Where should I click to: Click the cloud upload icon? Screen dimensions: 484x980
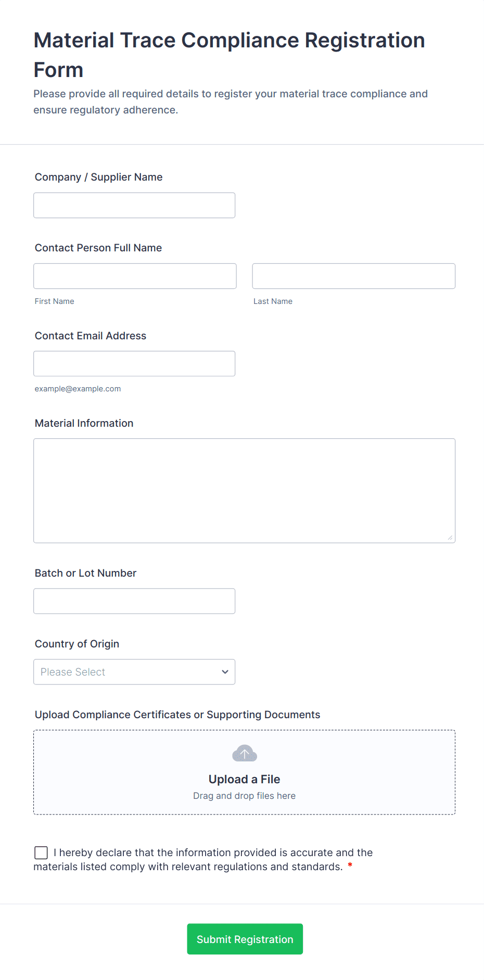pyautogui.click(x=244, y=753)
